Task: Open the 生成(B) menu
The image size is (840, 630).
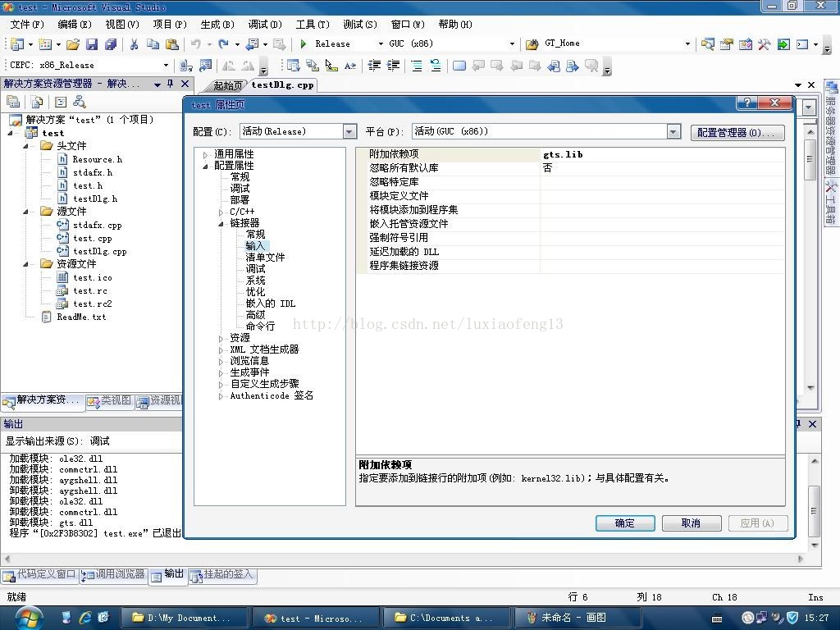Action: click(217, 25)
